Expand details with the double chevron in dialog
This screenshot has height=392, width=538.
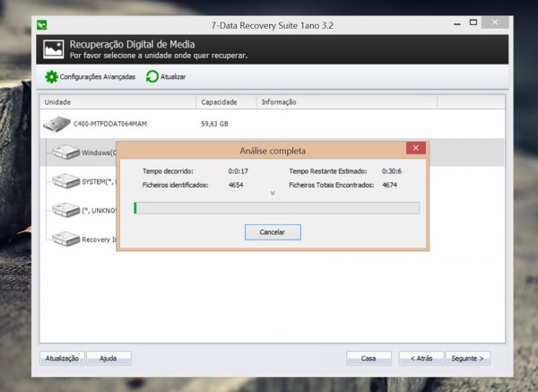273,193
